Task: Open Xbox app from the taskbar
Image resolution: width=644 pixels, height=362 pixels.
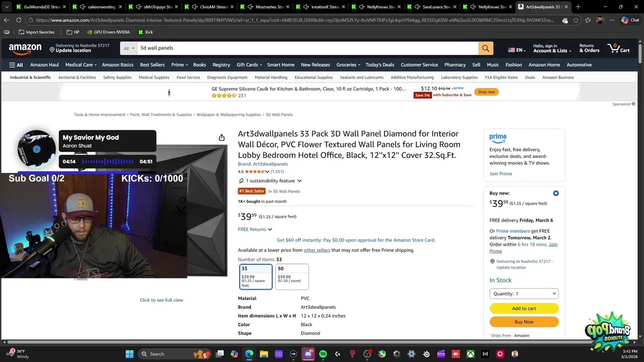Action: coord(470,354)
